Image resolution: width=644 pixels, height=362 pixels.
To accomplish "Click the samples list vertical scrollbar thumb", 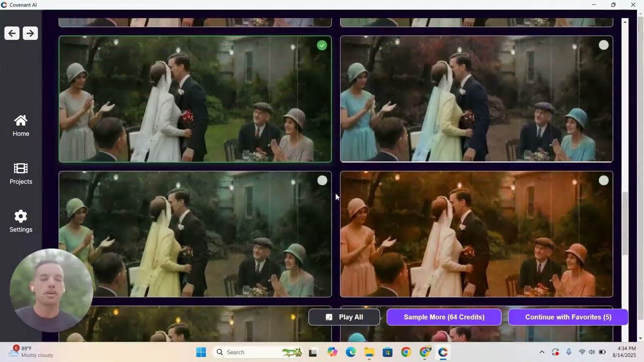I will [625, 223].
